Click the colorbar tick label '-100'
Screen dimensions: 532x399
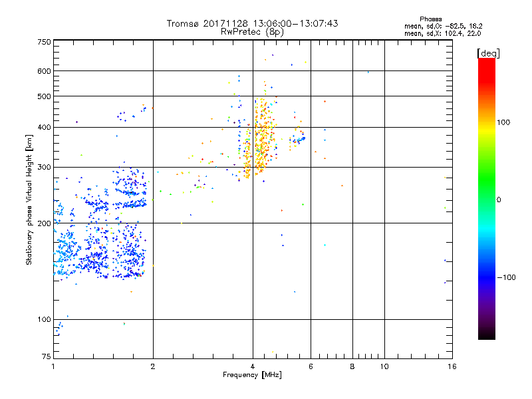(506, 277)
